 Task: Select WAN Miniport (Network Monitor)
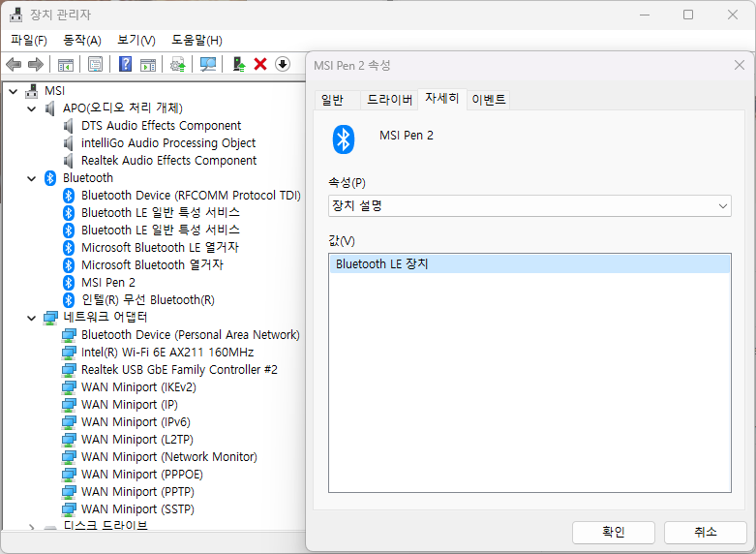click(169, 456)
